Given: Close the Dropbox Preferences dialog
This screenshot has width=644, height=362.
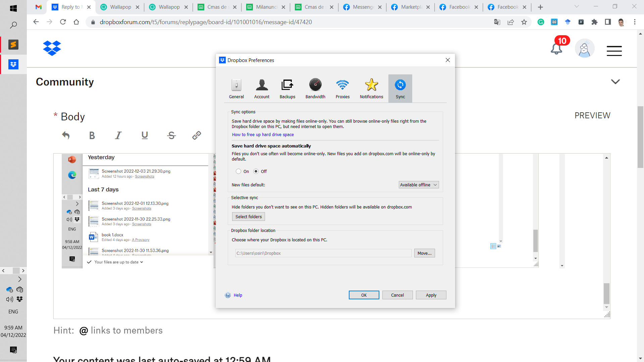Looking at the screenshot, I should pyautogui.click(x=447, y=60).
